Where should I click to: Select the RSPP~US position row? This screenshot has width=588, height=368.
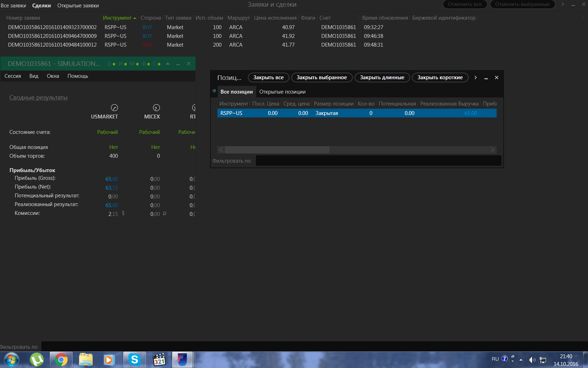pyautogui.click(x=357, y=113)
